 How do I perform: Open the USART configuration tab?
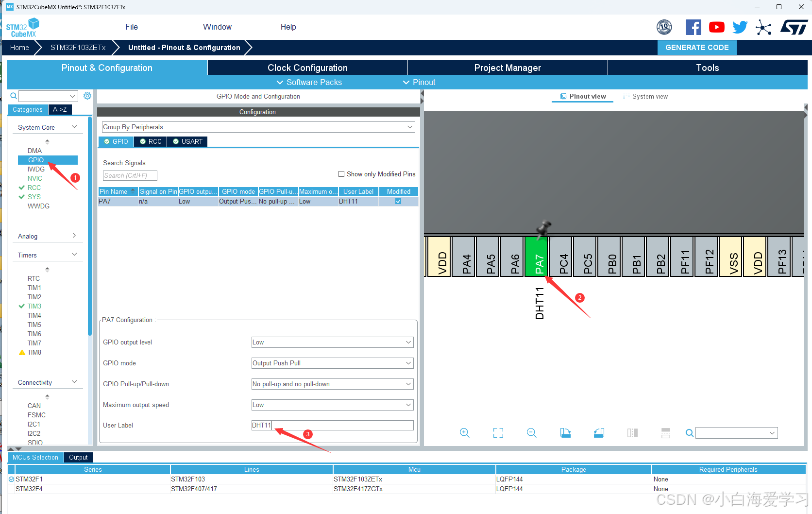click(187, 141)
